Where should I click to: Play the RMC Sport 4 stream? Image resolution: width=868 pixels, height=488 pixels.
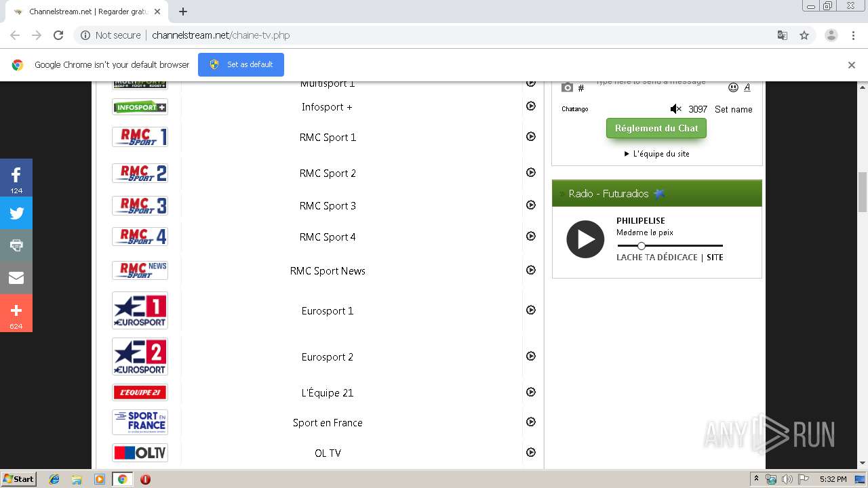(x=531, y=237)
